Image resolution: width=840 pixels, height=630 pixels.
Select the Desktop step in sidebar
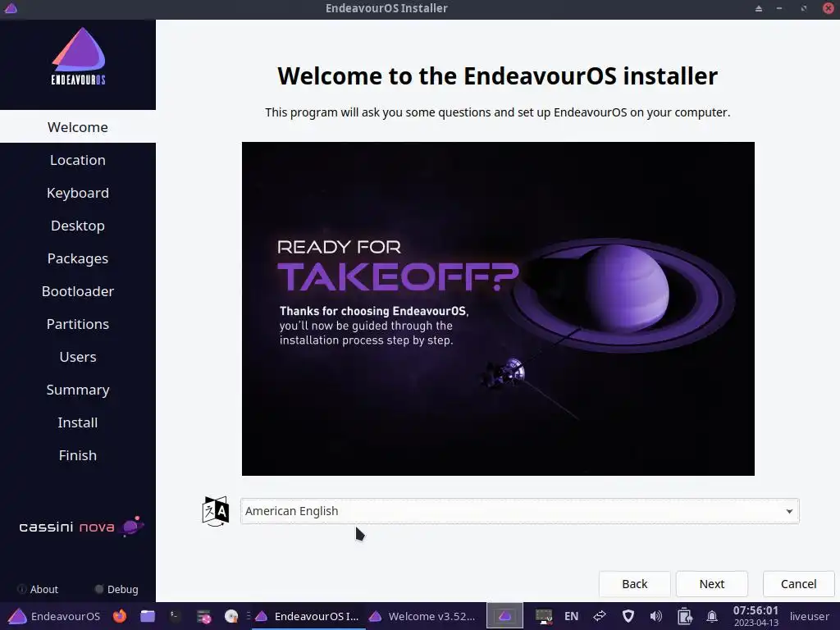click(x=78, y=226)
